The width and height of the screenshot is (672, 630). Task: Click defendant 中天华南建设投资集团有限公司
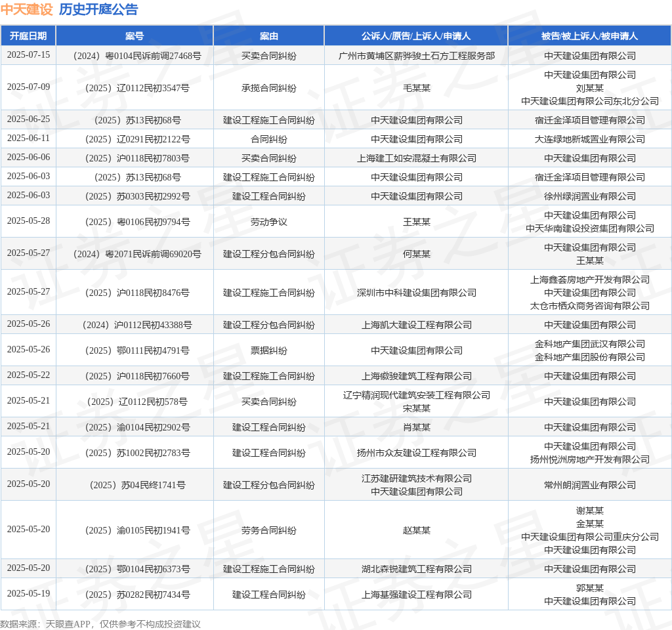(590, 228)
